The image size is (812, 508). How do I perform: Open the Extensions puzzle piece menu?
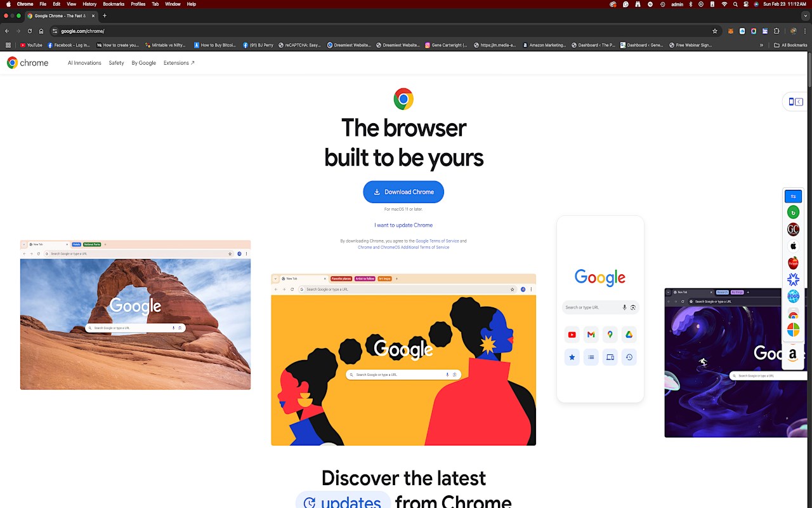click(x=776, y=31)
